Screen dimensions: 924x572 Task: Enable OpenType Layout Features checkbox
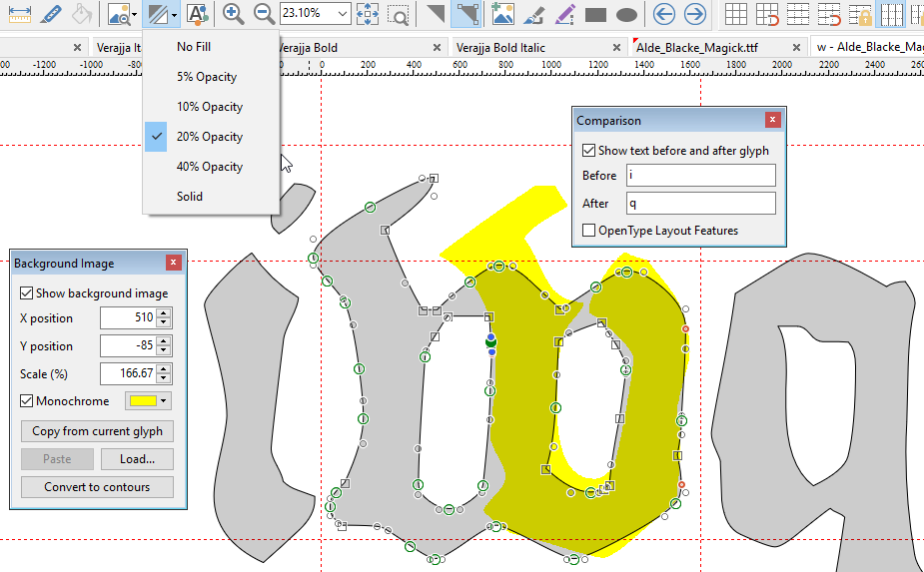588,231
